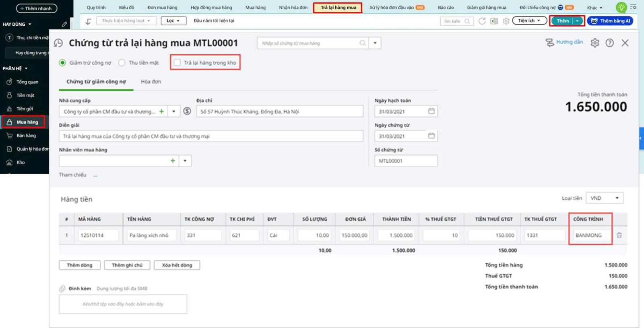Click the Diễn giải description input field
The height and width of the screenshot is (328, 644).
coord(211,136)
